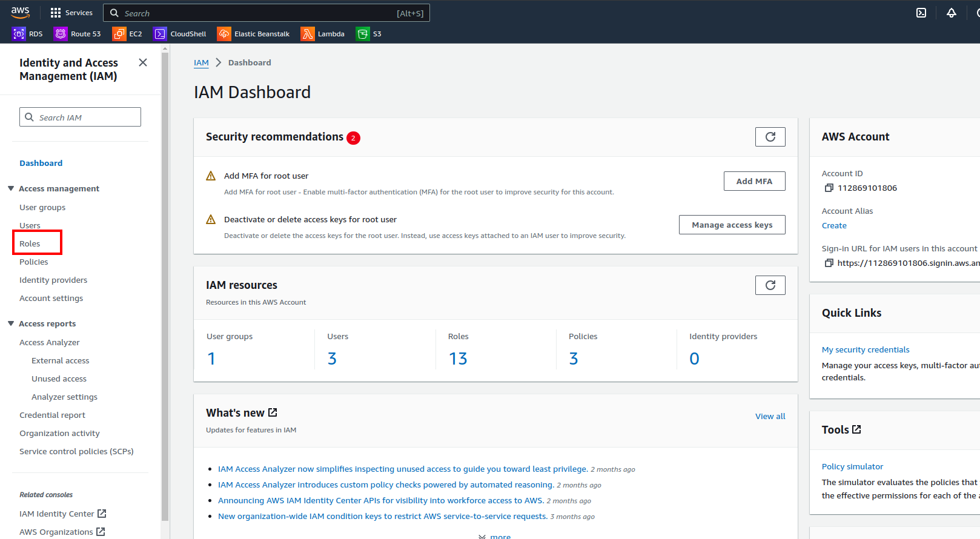Click IAM breadcrumb link
The width and height of the screenshot is (980, 539).
pos(201,62)
